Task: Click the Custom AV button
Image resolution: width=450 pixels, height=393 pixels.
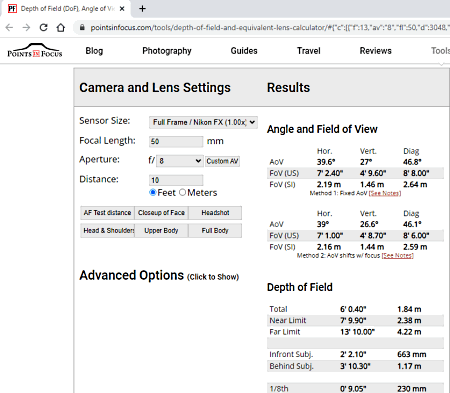Action: click(x=222, y=161)
